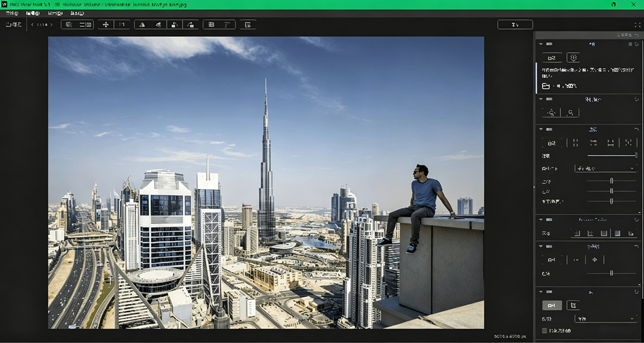The image size is (644, 343).
Task: Select the crop tool icon in the crop palette
Action: coord(573,305)
